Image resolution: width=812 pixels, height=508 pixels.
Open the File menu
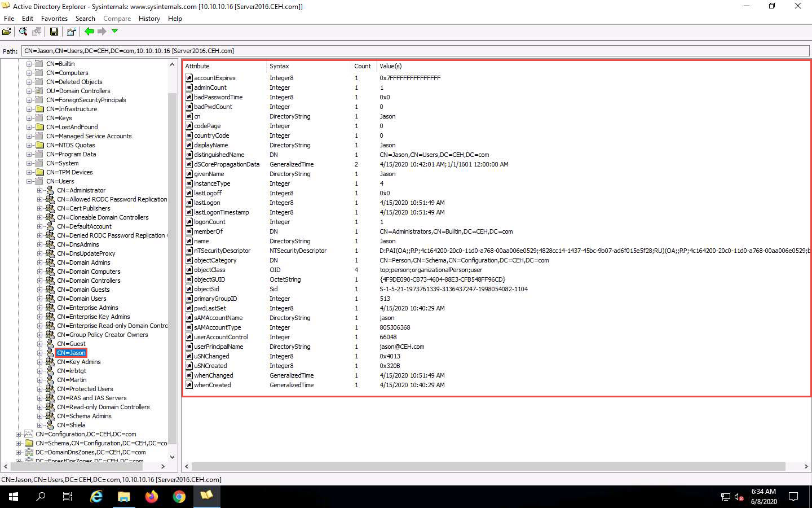9,19
